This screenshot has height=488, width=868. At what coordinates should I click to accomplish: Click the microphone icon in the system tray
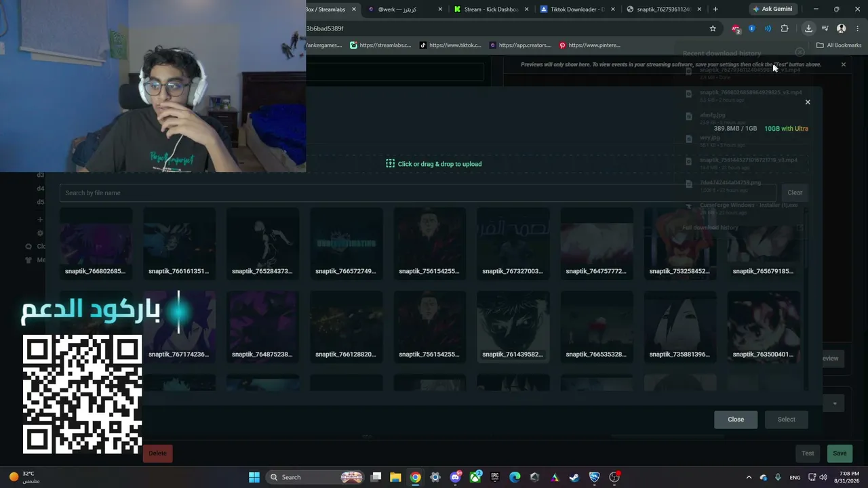778,477
